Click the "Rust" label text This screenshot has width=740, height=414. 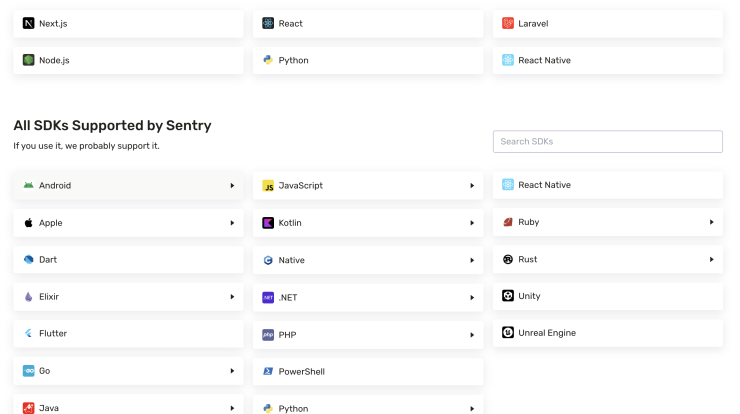click(x=528, y=259)
